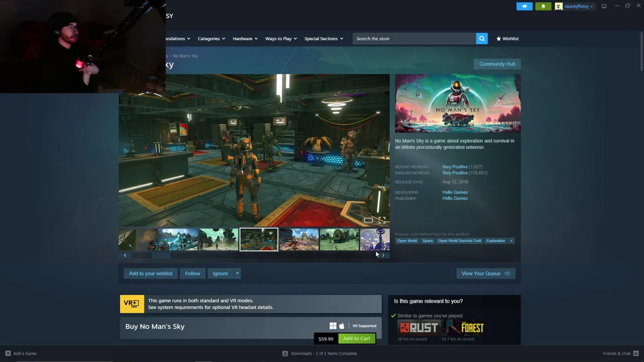
Task: Switch to Big Picture mode monitor icon
Action: pos(604,6)
